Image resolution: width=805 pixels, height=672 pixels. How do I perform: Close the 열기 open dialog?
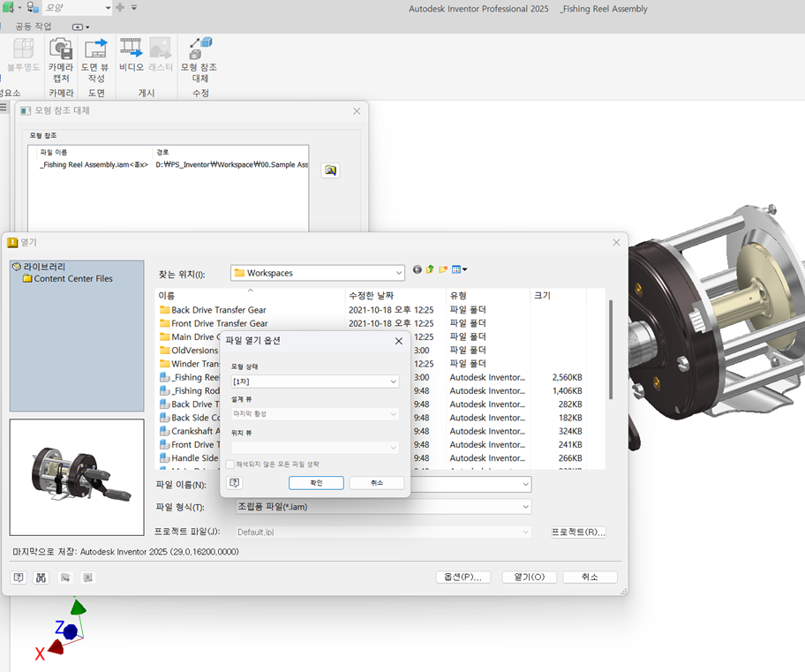(617, 242)
